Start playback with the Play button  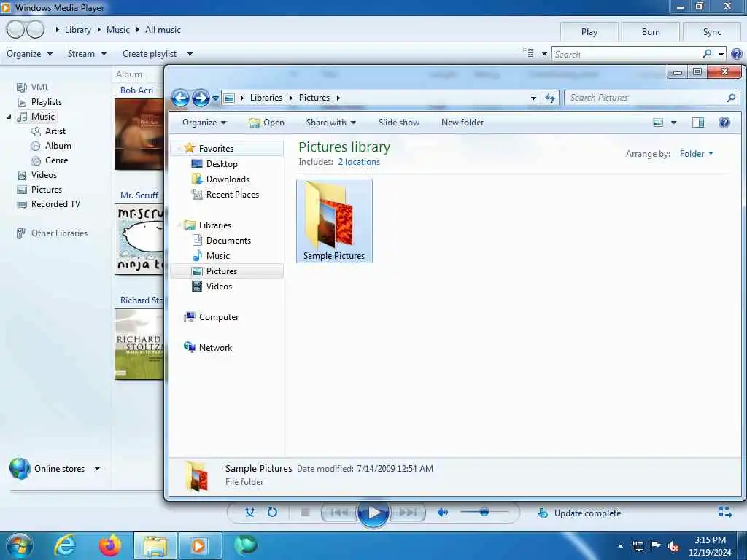373,513
